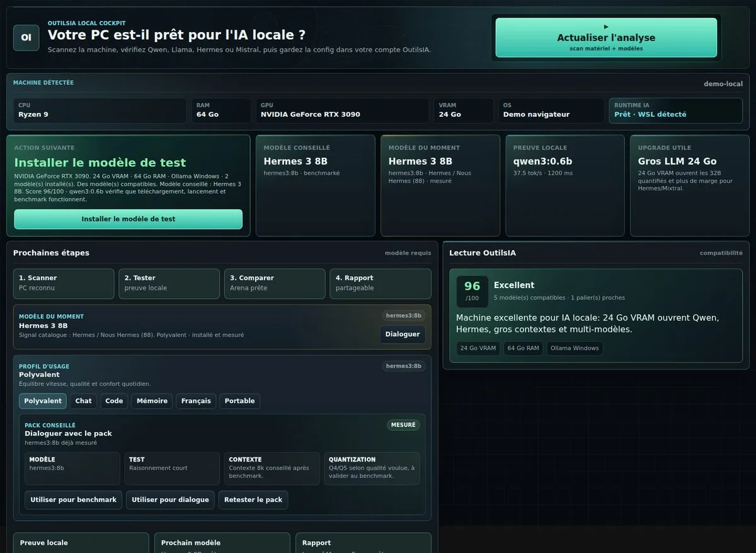Click the bottom Preuve locale card
This screenshot has width=756, height=553.
81,543
